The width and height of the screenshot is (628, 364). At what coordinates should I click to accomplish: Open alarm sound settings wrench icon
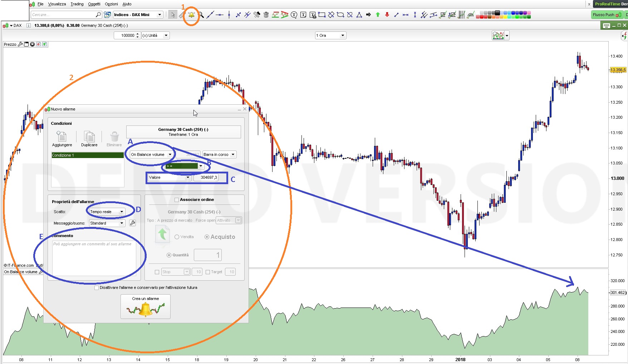[x=132, y=223]
